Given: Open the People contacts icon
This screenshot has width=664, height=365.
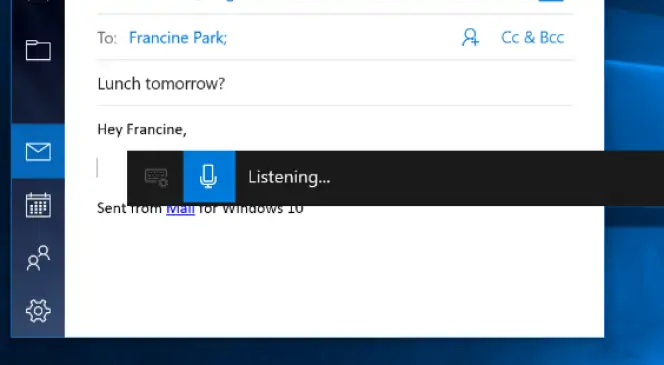Looking at the screenshot, I should [38, 258].
